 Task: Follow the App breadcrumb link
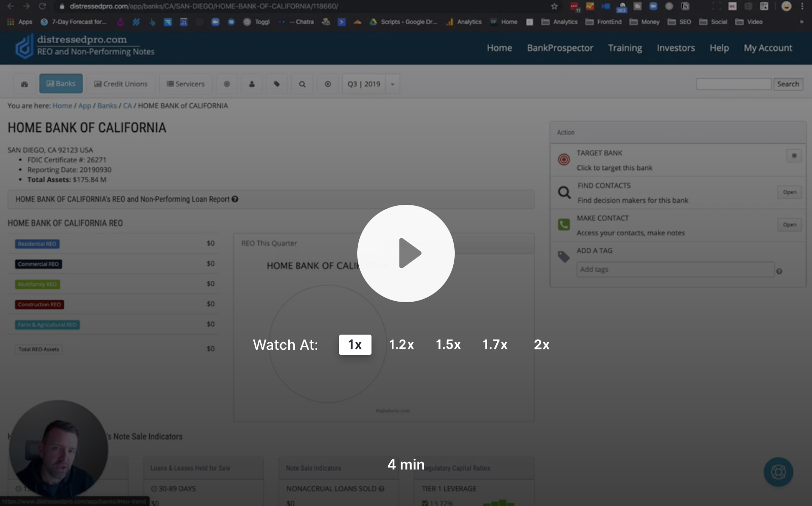(x=85, y=106)
